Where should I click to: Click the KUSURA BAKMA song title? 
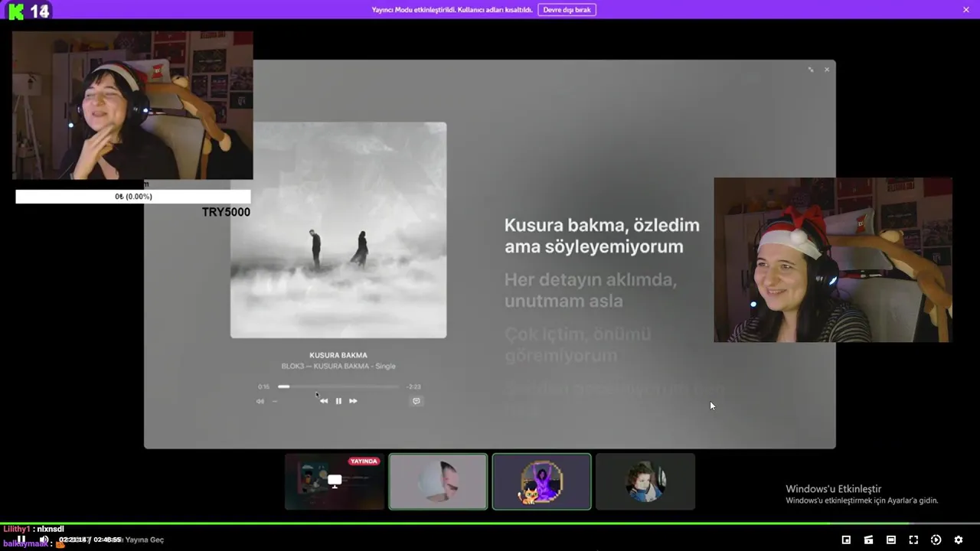[x=338, y=355]
